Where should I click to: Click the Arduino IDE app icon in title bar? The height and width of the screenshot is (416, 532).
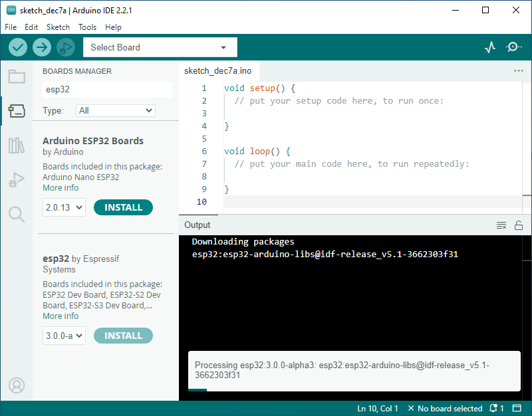point(11,10)
